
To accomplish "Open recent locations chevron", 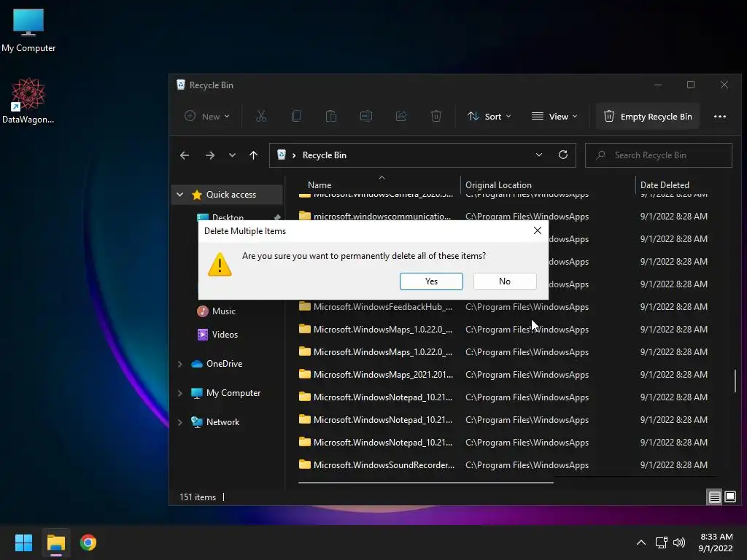I will [x=232, y=155].
